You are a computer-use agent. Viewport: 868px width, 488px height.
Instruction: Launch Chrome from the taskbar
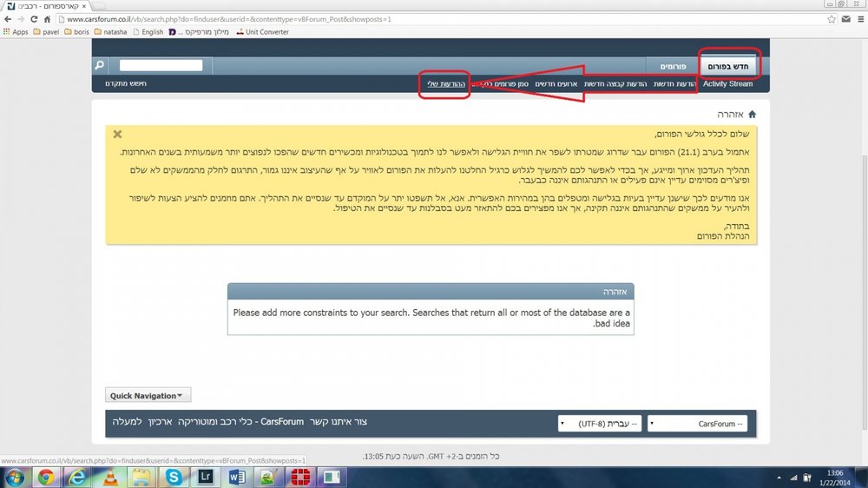[46, 477]
